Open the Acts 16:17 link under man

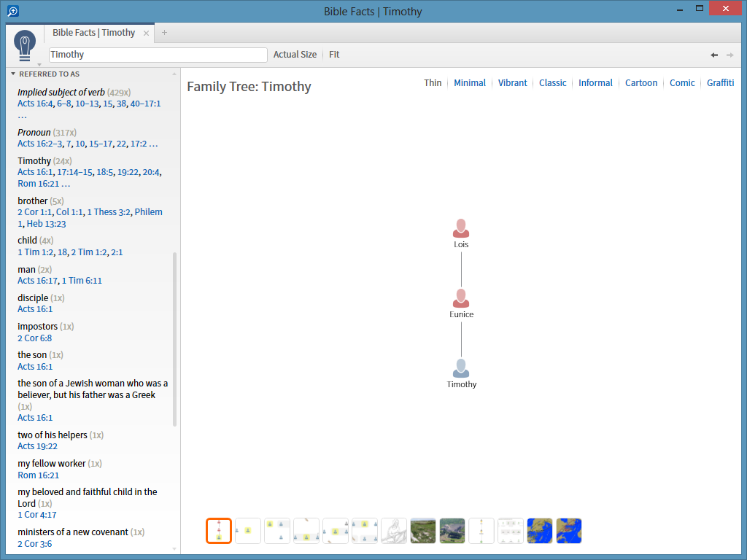click(x=38, y=281)
